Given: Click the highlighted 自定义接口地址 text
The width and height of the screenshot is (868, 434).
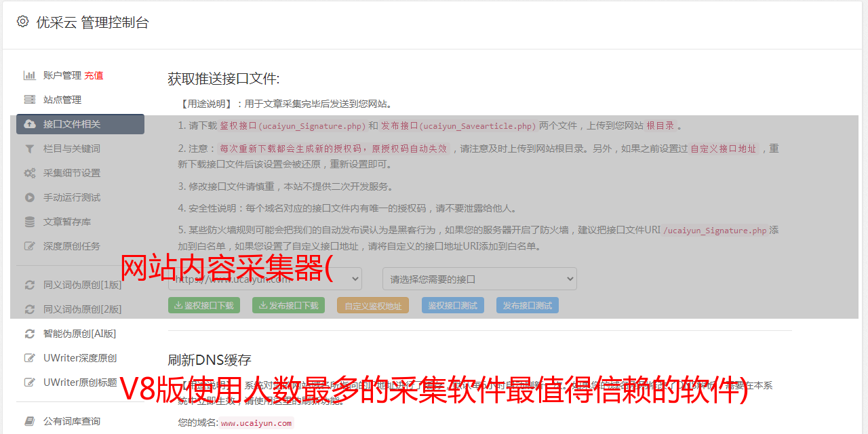Looking at the screenshot, I should click(723, 149).
